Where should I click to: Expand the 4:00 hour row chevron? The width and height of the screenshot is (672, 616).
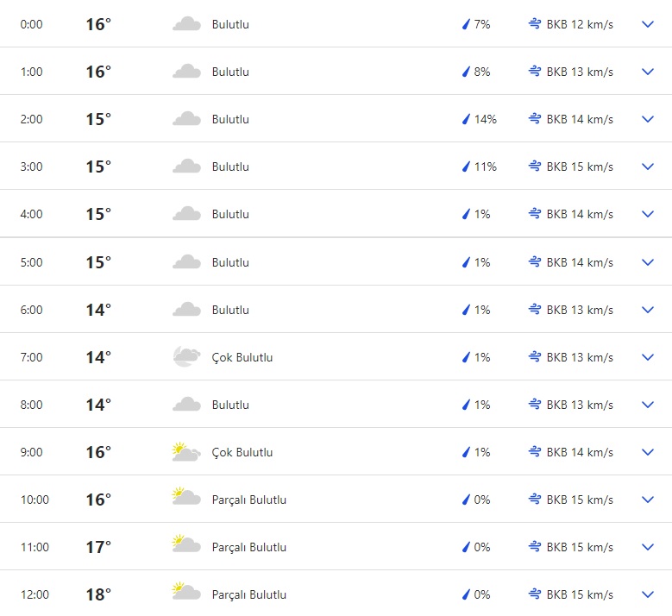click(x=649, y=214)
